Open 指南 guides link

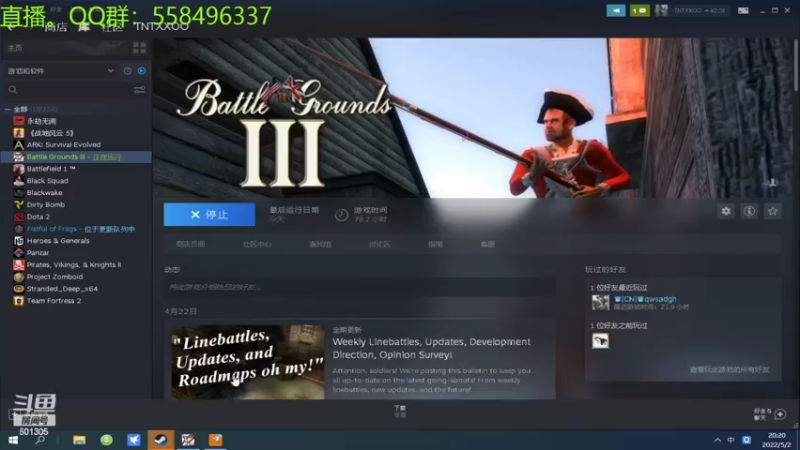pyautogui.click(x=435, y=244)
